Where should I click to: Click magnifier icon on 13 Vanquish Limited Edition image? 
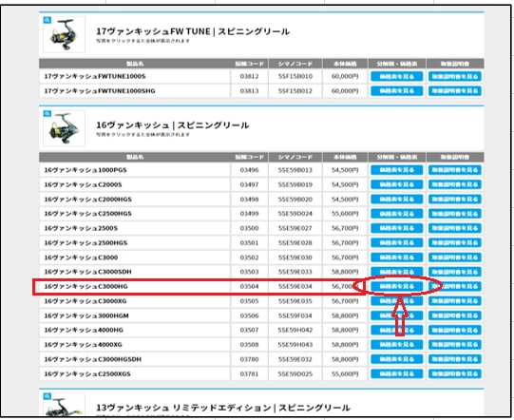pos(48,396)
